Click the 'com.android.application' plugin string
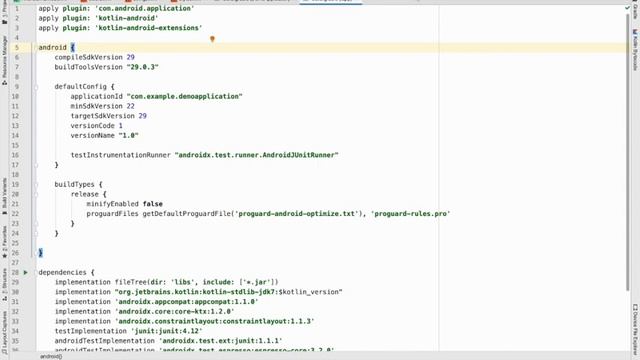Viewport: 640px width, 360px height. tap(144, 8)
